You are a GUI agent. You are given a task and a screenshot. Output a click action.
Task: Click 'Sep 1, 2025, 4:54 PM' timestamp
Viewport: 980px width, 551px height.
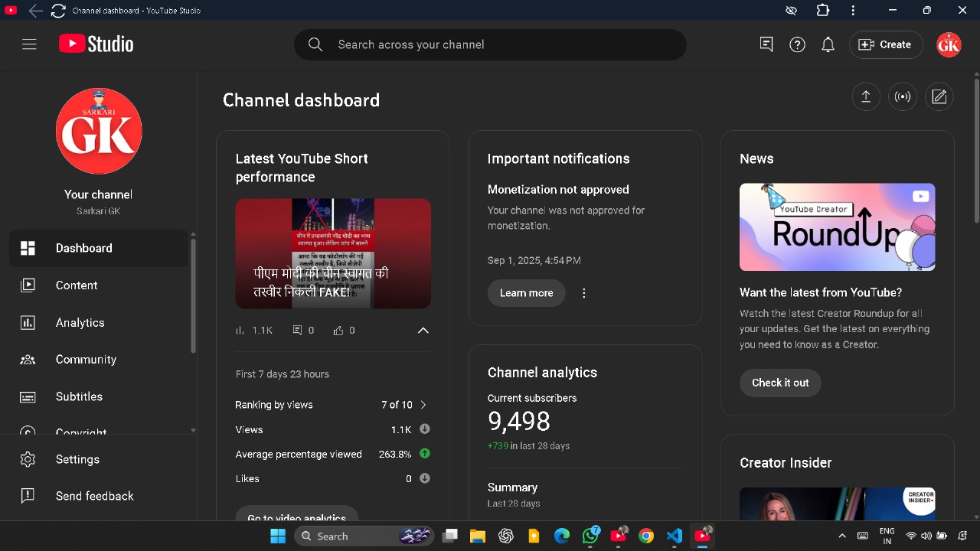click(x=534, y=260)
